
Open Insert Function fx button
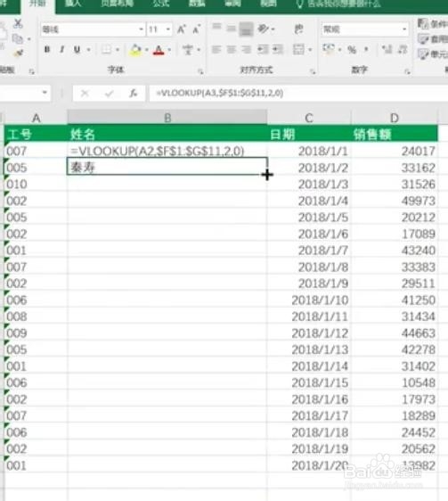click(x=134, y=94)
